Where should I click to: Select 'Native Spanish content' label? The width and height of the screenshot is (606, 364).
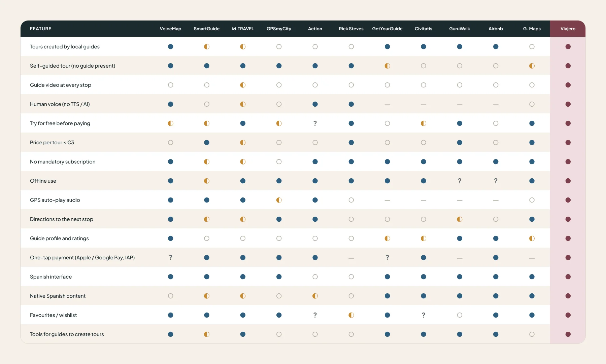coord(58,296)
